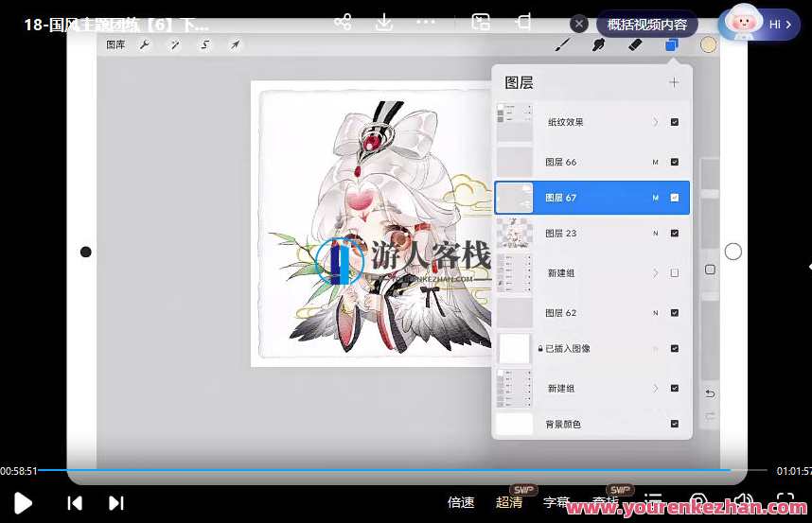This screenshot has height=523, width=812.
Task: Select the 已插入图像 layer row
Action: 591,348
